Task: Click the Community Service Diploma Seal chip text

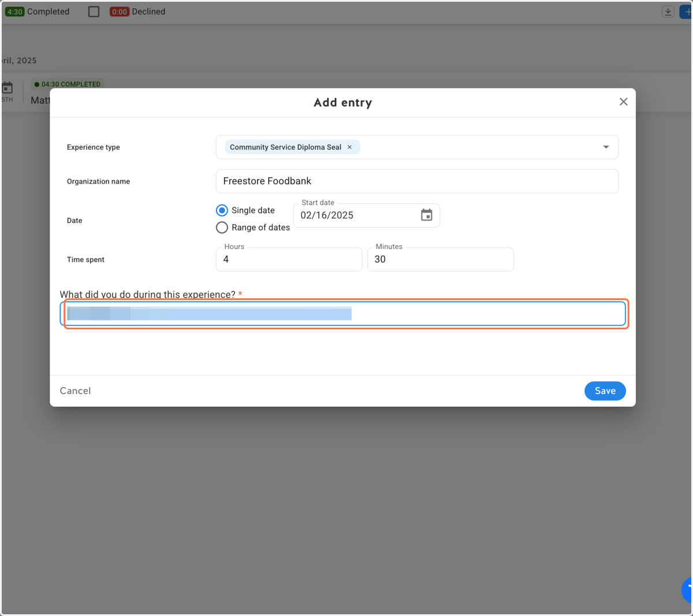Action: [285, 147]
